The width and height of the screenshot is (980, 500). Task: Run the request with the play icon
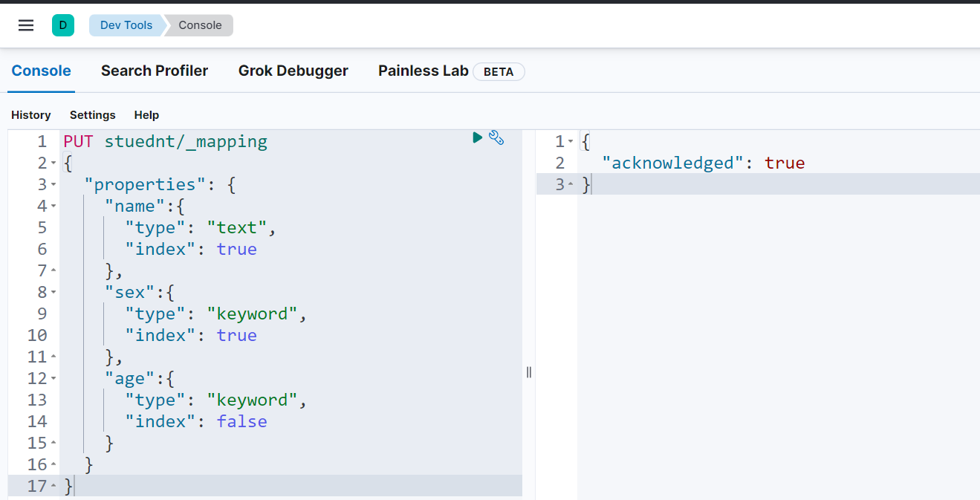coord(478,137)
